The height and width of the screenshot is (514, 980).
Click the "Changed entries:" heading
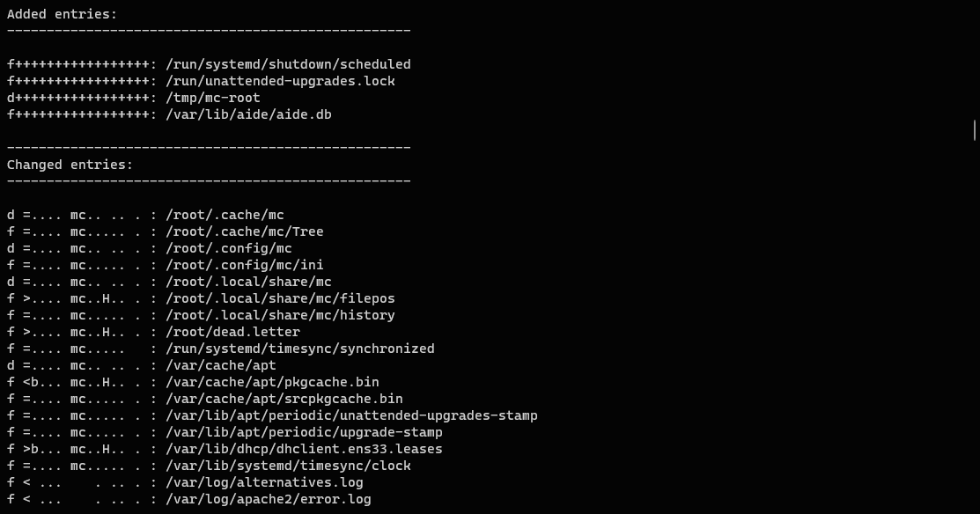[70, 165]
